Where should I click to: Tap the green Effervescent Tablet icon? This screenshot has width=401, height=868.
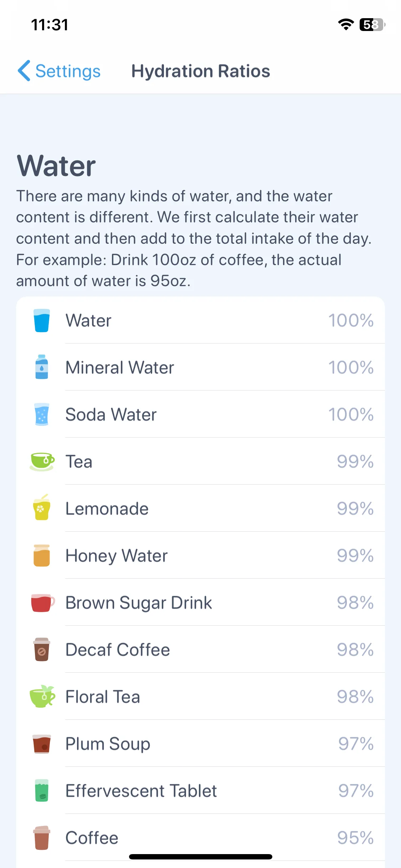42,791
